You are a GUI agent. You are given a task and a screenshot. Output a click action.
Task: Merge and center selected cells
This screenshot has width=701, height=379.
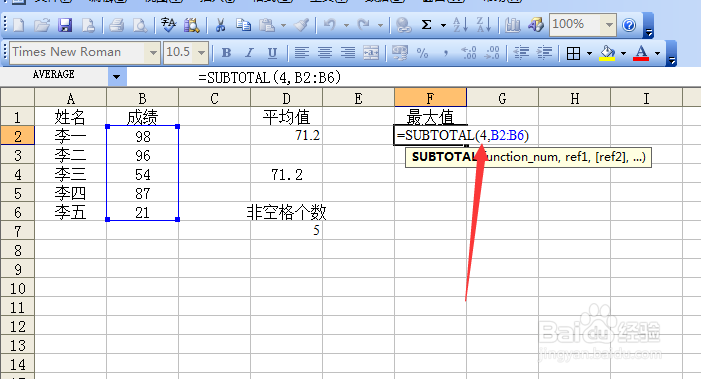click(x=371, y=53)
